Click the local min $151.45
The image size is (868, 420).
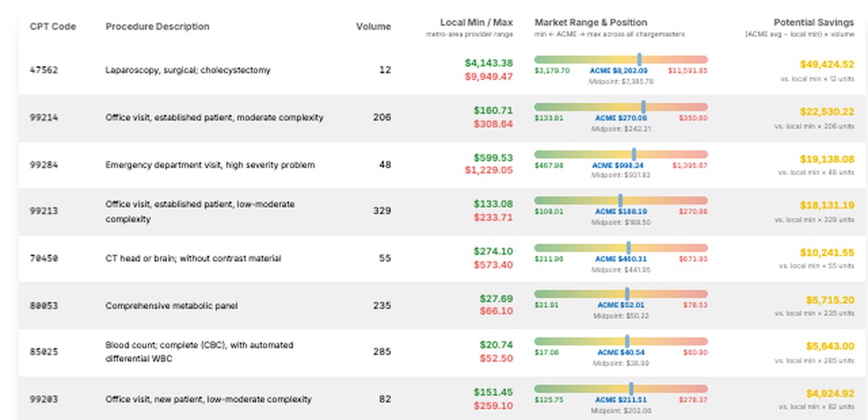click(494, 392)
